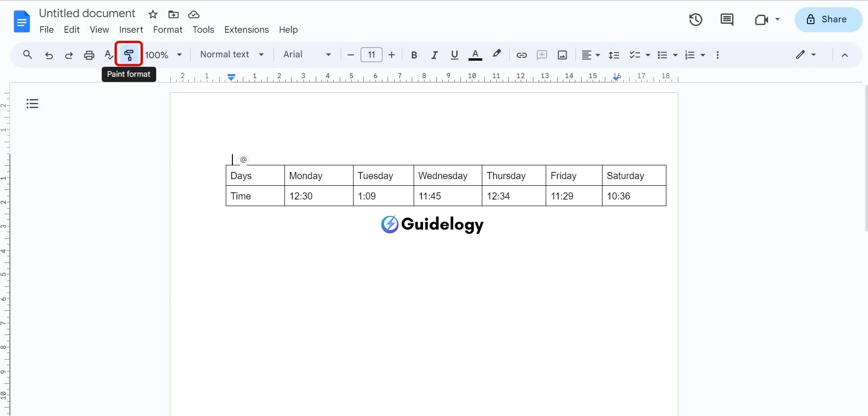The width and height of the screenshot is (868, 416).
Task: Expand the numbered list options arrow
Action: (x=703, y=55)
